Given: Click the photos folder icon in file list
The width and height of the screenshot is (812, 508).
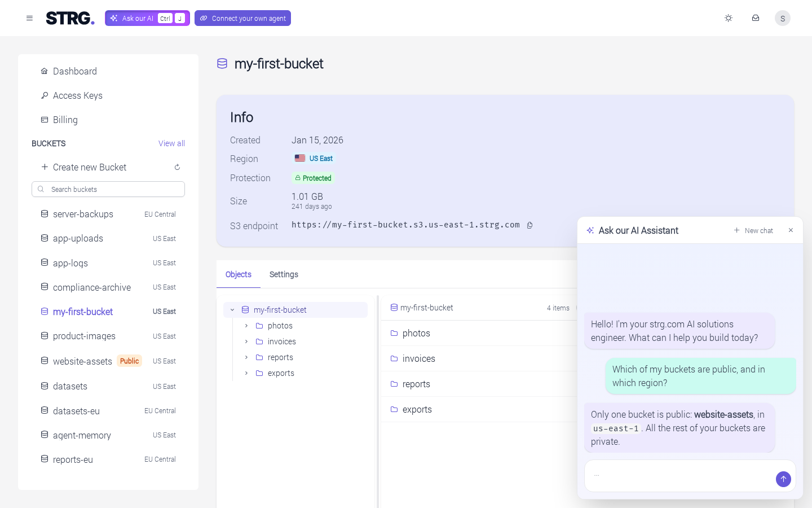Looking at the screenshot, I should (394, 333).
